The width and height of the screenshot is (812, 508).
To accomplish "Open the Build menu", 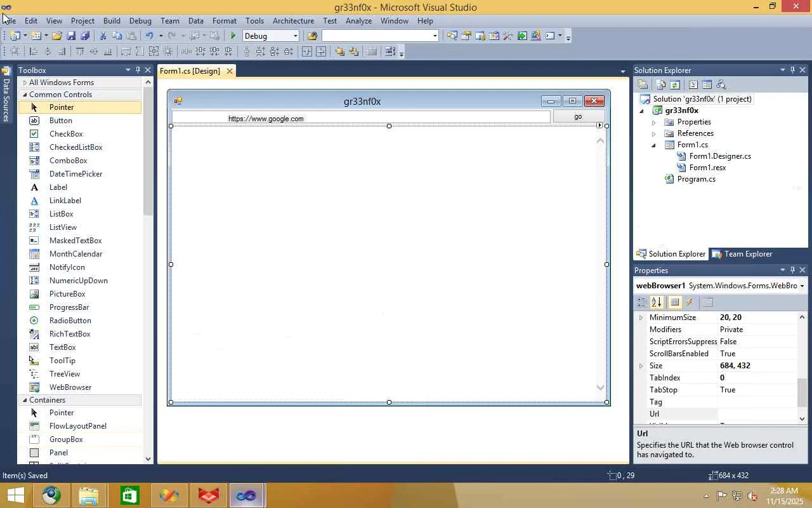I will 112,21.
